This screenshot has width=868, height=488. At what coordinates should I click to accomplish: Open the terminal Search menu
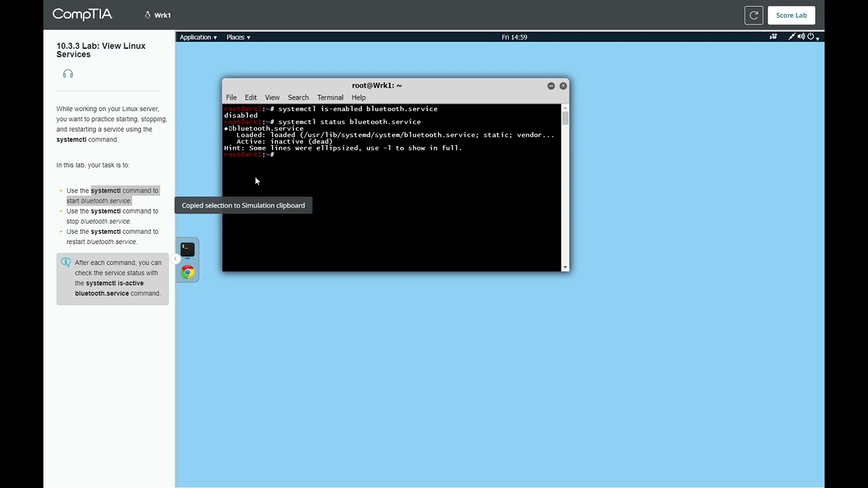pyautogui.click(x=298, y=98)
